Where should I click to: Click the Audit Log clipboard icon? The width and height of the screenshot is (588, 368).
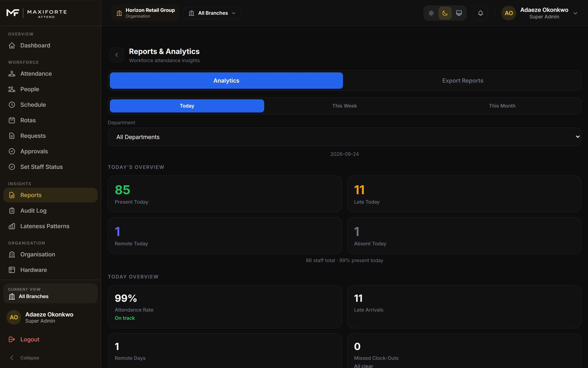12,211
